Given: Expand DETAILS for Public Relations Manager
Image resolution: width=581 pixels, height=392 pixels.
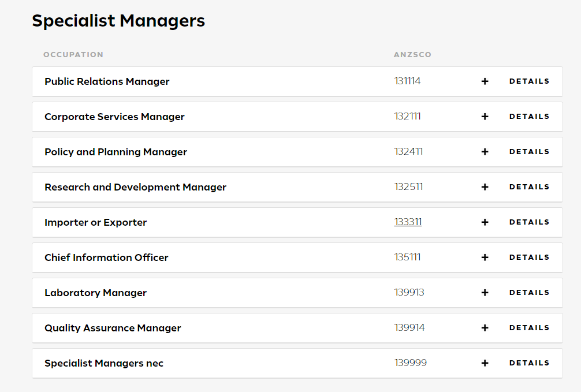Looking at the screenshot, I should [529, 81].
